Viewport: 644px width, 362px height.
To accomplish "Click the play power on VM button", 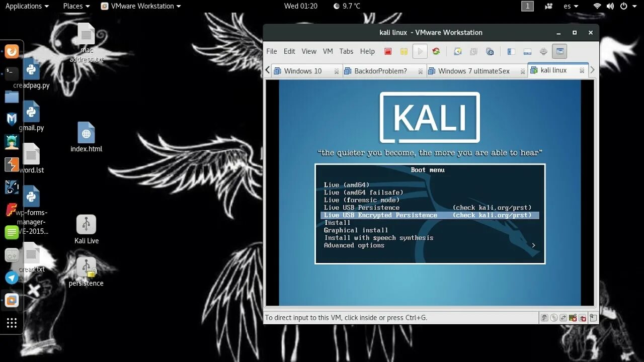I will click(x=420, y=51).
